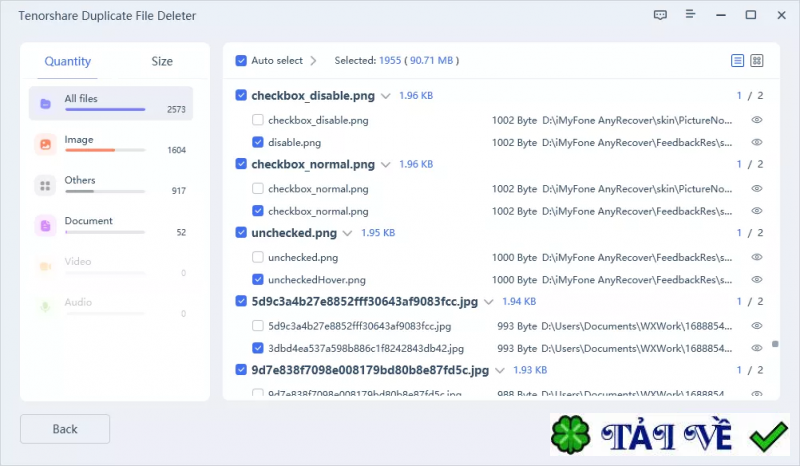
Task: Collapse the 9d7e838f7098e008179bd80b8e87fd5c.jpg group chevron
Action: pos(500,371)
